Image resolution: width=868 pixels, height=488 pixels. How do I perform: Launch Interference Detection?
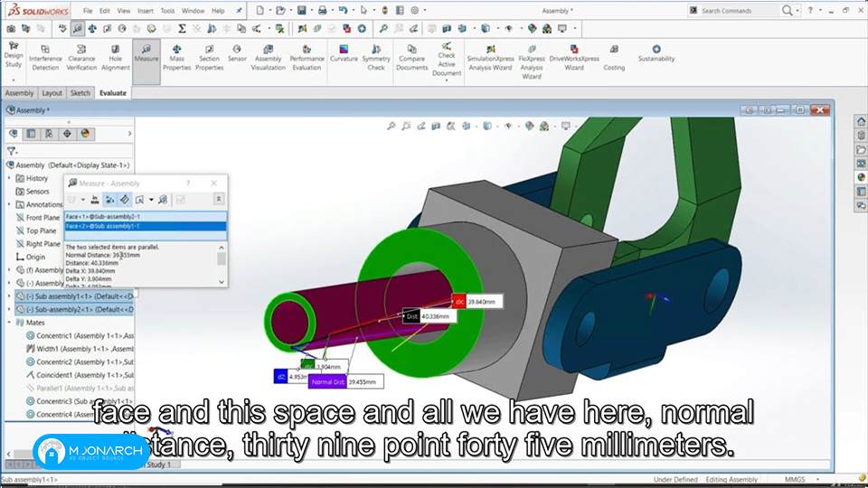[x=45, y=58]
